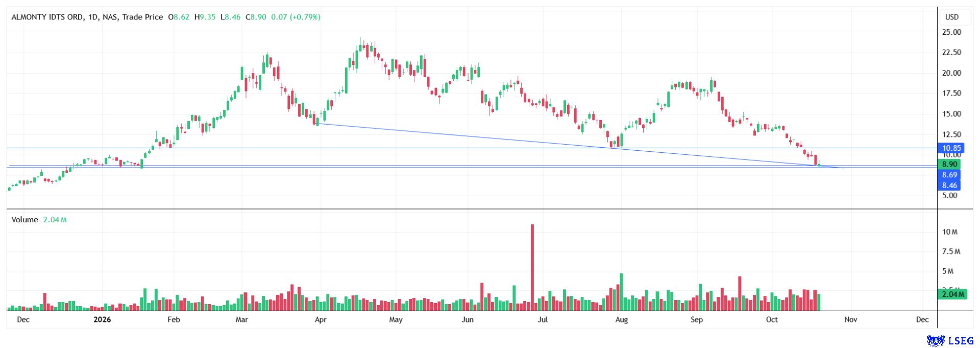The image size is (980, 348).
Task: Click the 22.50 price scale label
Action: click(x=951, y=53)
